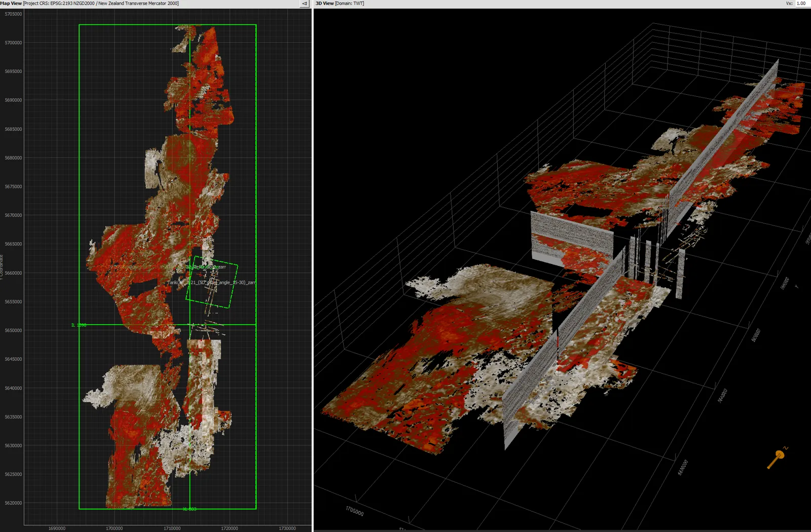Screen dimensions: 811x532
Task: Click the Project CRS EPSG:2193 label
Action: pyautogui.click(x=101, y=4)
